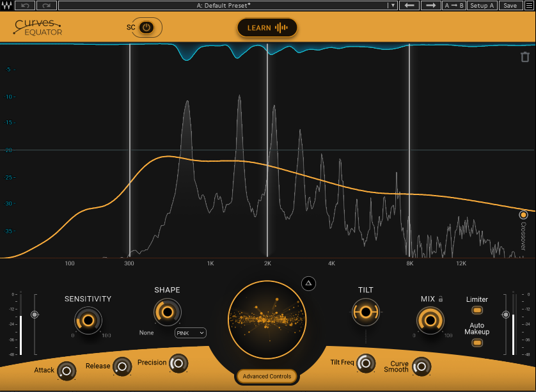This screenshot has width=536, height=392.
Task: Click the trash icon to delete the curve
Action: pyautogui.click(x=524, y=58)
